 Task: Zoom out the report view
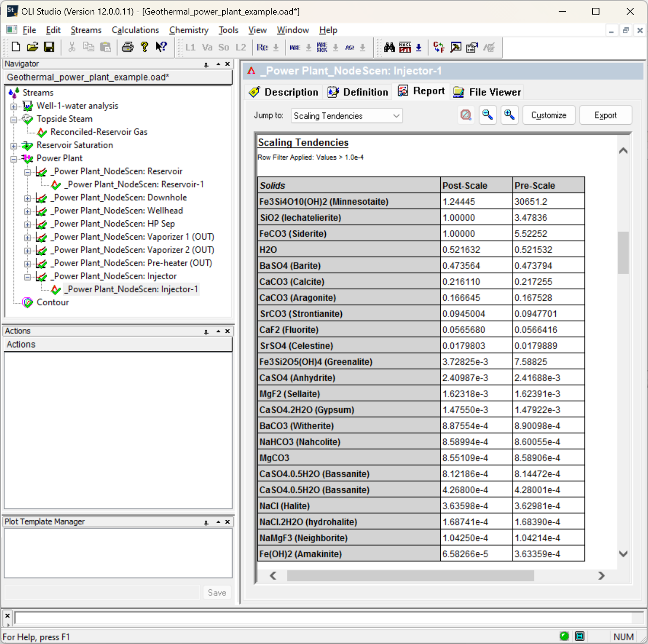click(x=488, y=115)
